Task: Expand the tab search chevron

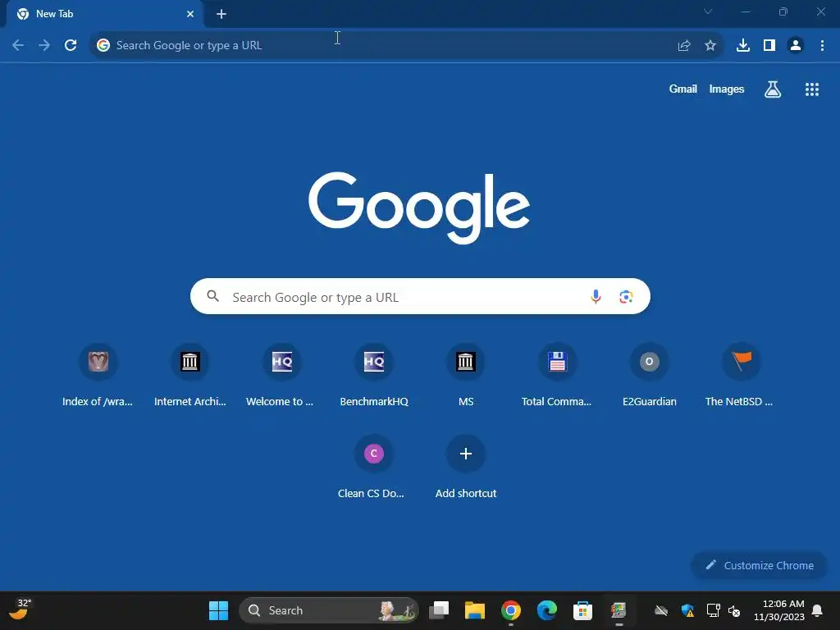Action: click(x=708, y=11)
